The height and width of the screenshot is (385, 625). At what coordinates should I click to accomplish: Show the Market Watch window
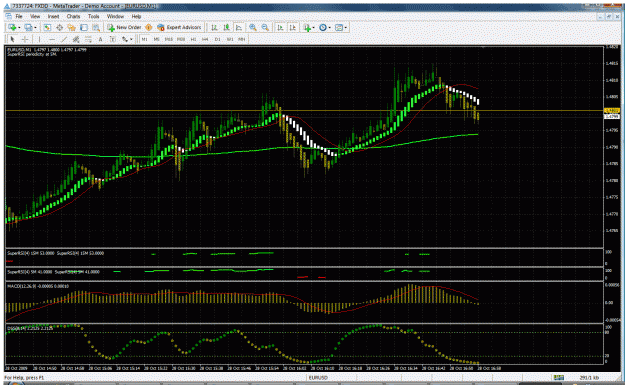pos(47,28)
